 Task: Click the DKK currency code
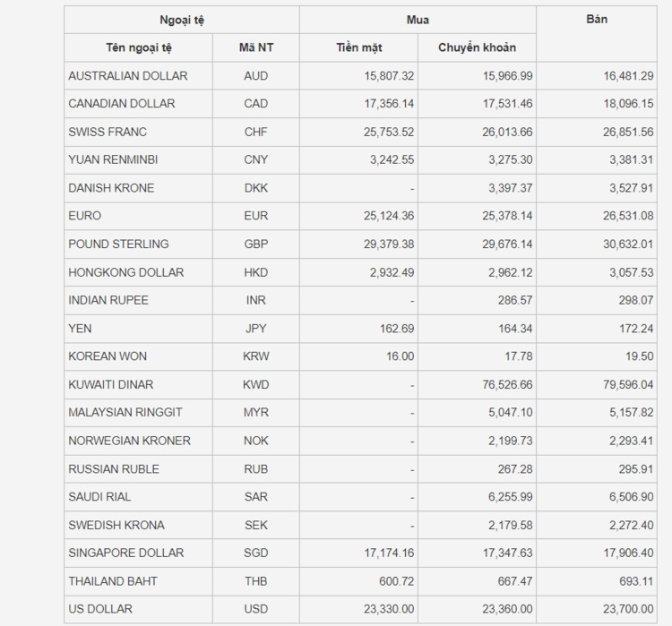[256, 188]
